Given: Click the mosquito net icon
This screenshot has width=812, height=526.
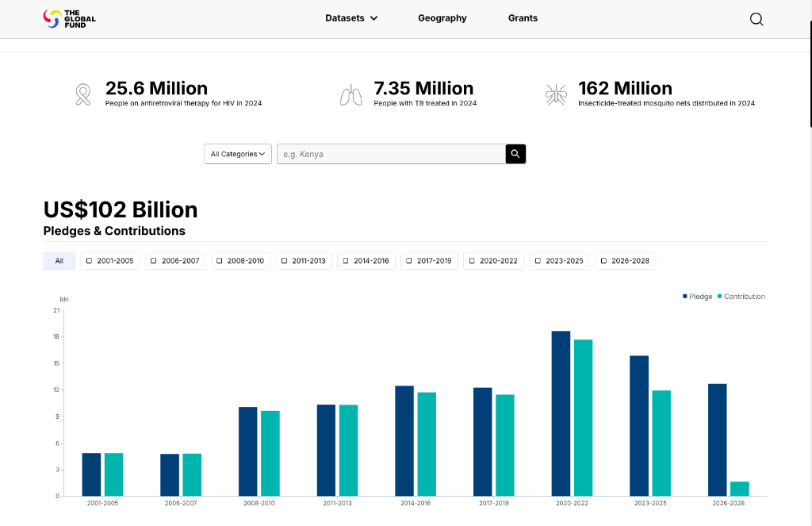Looking at the screenshot, I should tap(556, 95).
